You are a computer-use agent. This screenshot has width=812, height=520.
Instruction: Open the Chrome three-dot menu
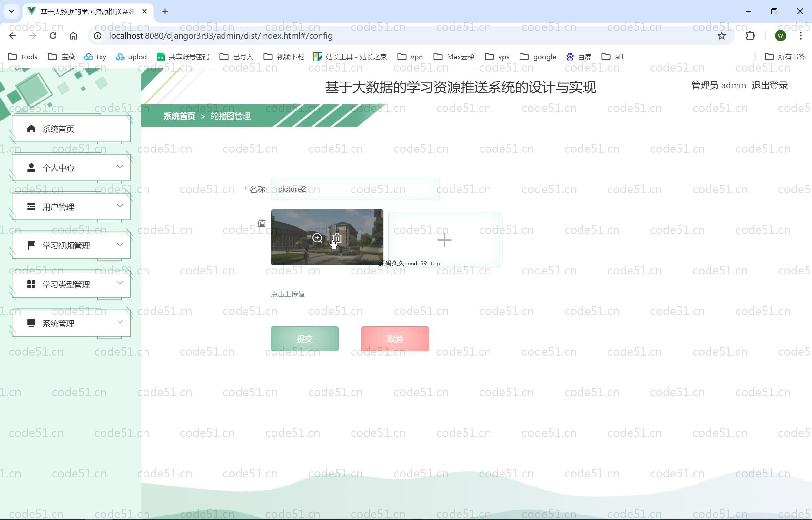800,35
